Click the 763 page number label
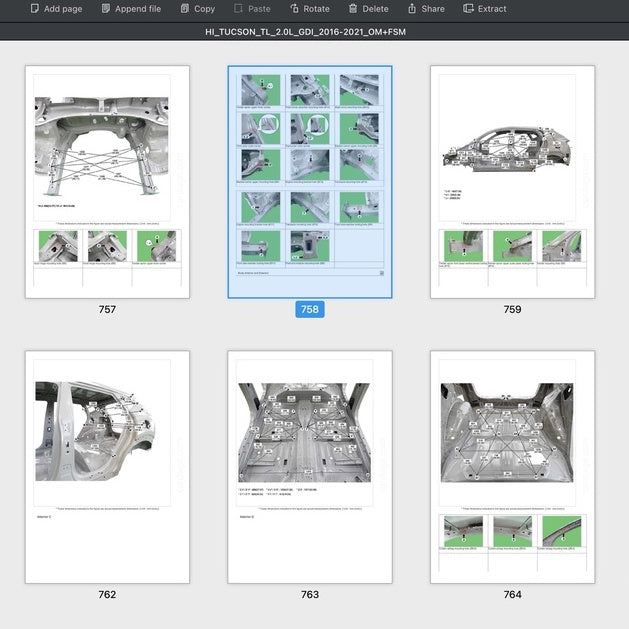This screenshot has width=629, height=629. pyautogui.click(x=310, y=595)
